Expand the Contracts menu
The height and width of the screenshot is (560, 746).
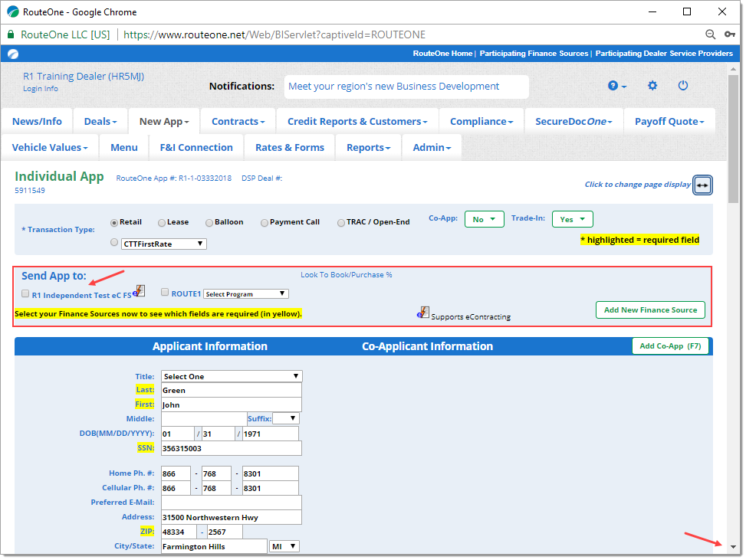click(x=238, y=121)
